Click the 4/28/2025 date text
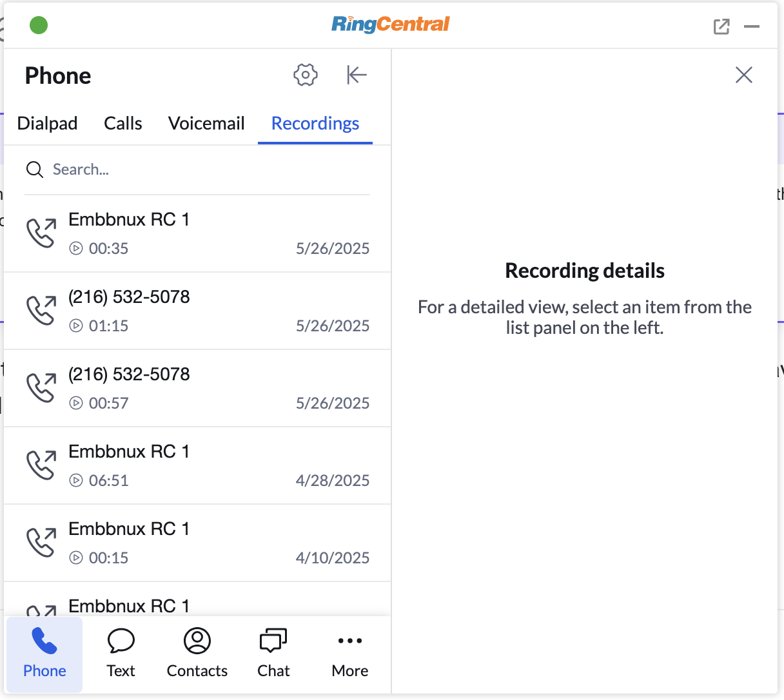Image resolution: width=784 pixels, height=700 pixels. (x=333, y=480)
